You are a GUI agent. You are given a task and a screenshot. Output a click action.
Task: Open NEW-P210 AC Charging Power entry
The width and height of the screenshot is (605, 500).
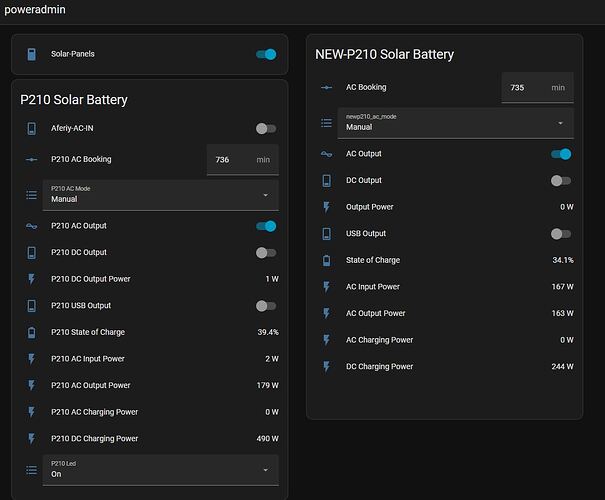click(444, 340)
